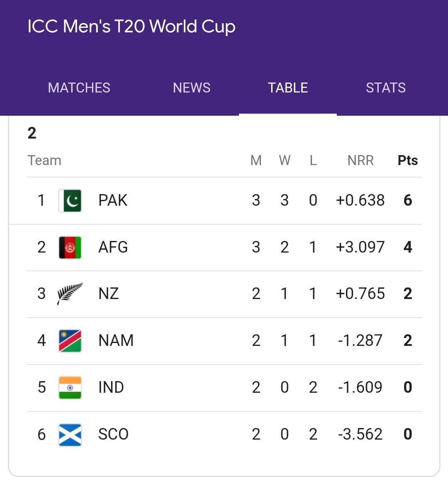The image size is (448, 484).
Task: Select the TABLE tab
Action: pyautogui.click(x=288, y=88)
